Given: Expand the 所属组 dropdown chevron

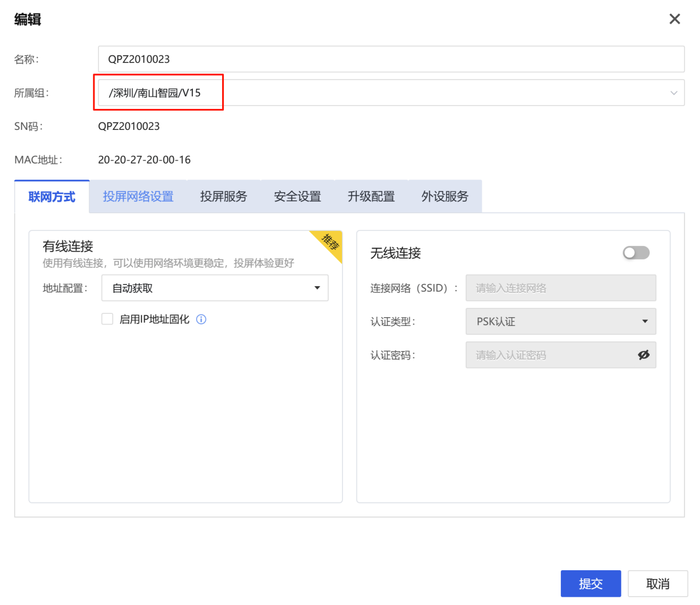Looking at the screenshot, I should pos(673,93).
